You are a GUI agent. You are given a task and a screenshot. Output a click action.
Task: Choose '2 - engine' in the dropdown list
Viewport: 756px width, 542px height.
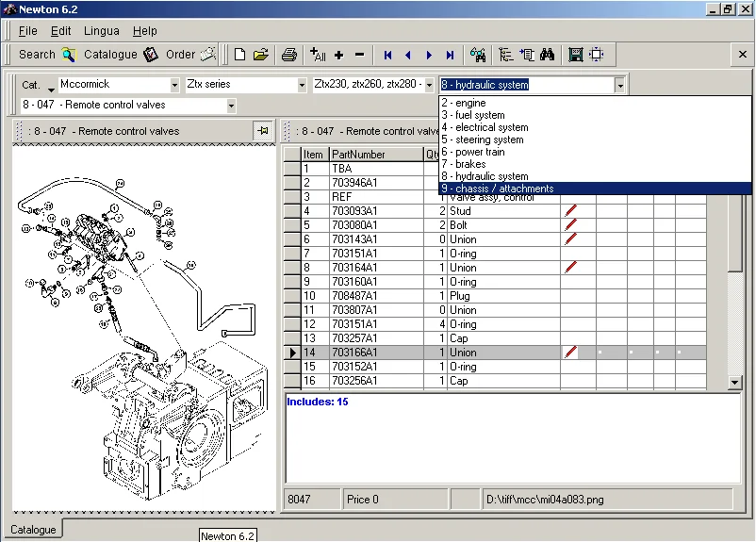point(464,103)
